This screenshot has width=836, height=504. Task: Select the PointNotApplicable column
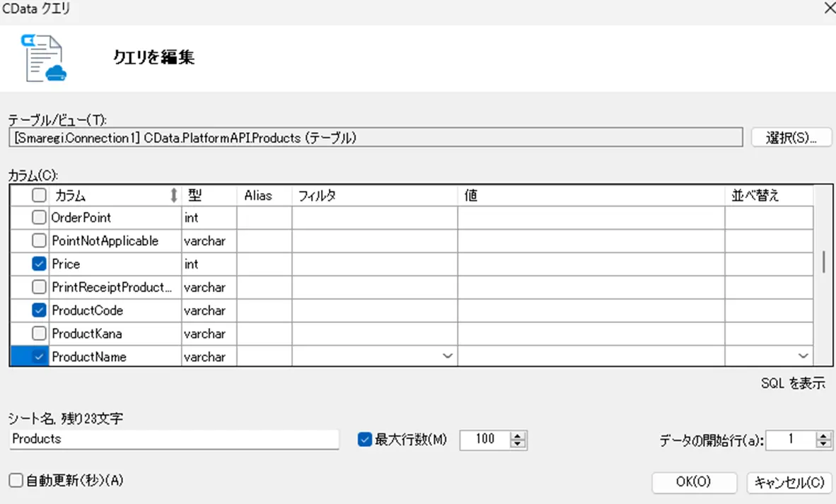[40, 240]
